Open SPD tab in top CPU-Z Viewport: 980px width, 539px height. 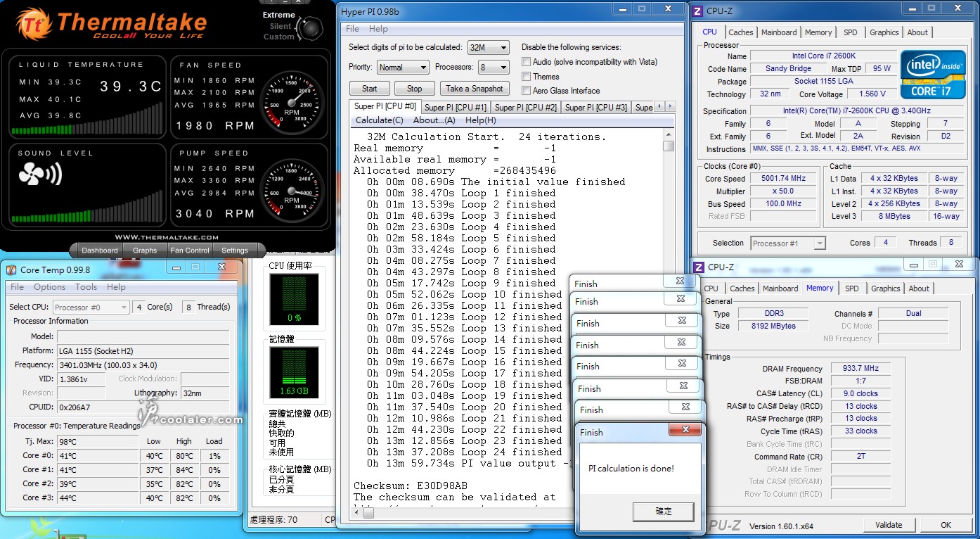pos(851,32)
